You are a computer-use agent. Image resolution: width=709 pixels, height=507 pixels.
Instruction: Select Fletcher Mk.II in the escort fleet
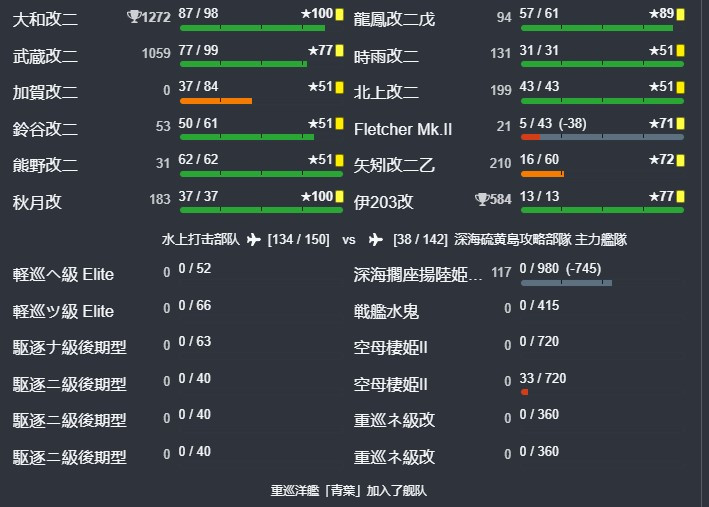(403, 129)
